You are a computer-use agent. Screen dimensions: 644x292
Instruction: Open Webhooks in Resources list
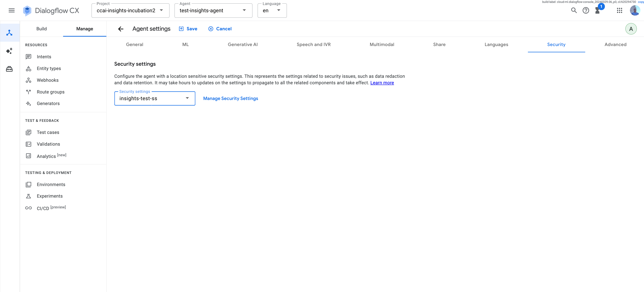[47, 80]
